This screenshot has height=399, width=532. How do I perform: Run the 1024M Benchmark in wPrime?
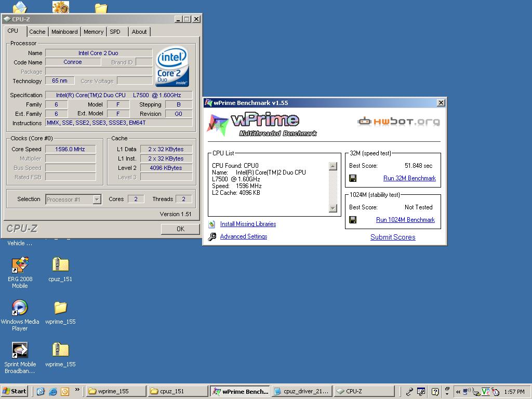405,220
